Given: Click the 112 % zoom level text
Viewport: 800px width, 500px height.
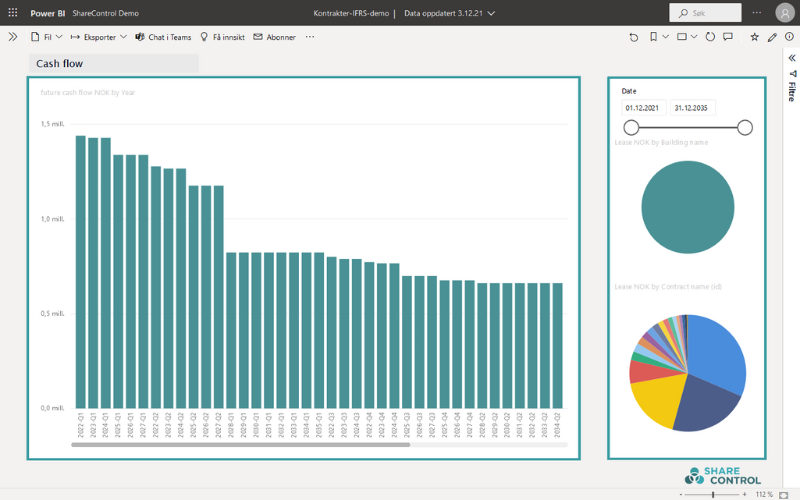Looking at the screenshot, I should (764, 494).
